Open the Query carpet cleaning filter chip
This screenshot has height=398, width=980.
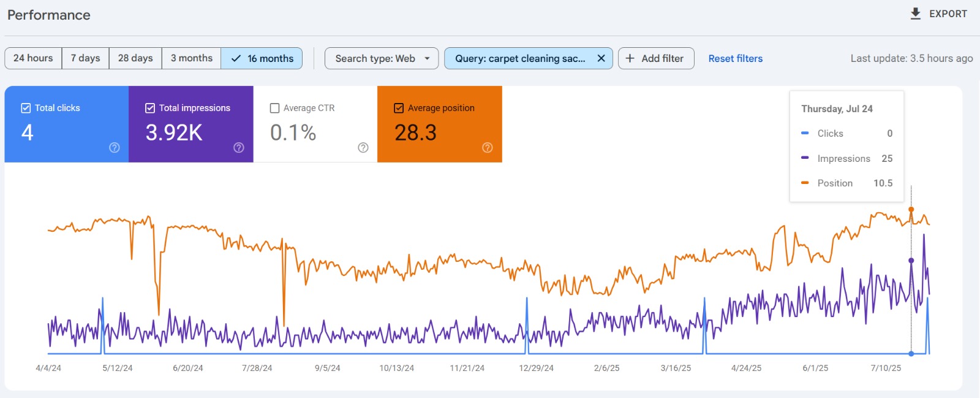point(519,58)
